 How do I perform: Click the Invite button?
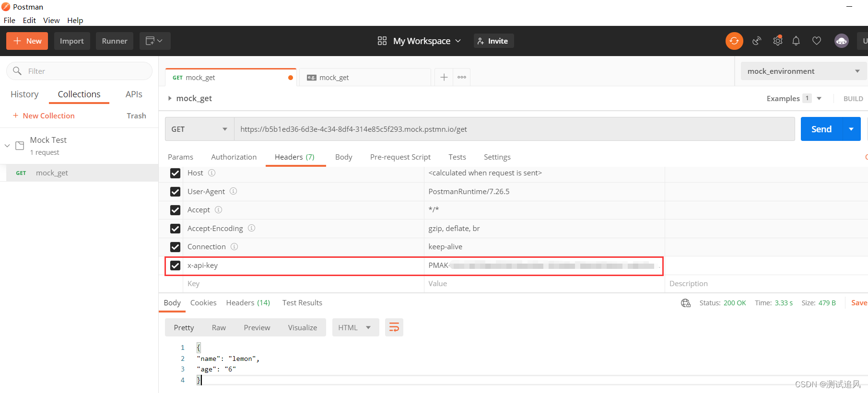point(493,41)
